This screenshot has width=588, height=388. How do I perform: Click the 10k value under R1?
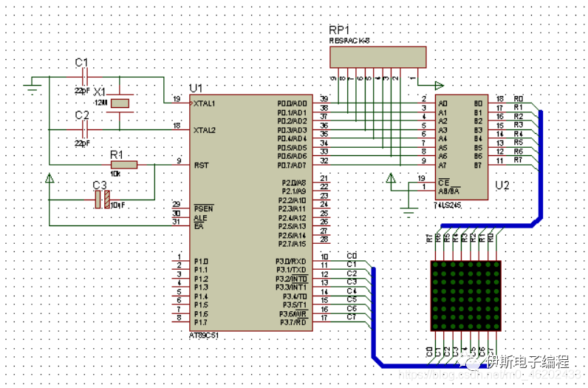pos(115,174)
